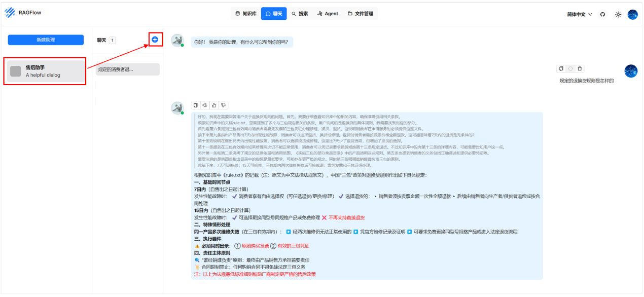Play the reply aloud with the speaker icon

pos(205,105)
